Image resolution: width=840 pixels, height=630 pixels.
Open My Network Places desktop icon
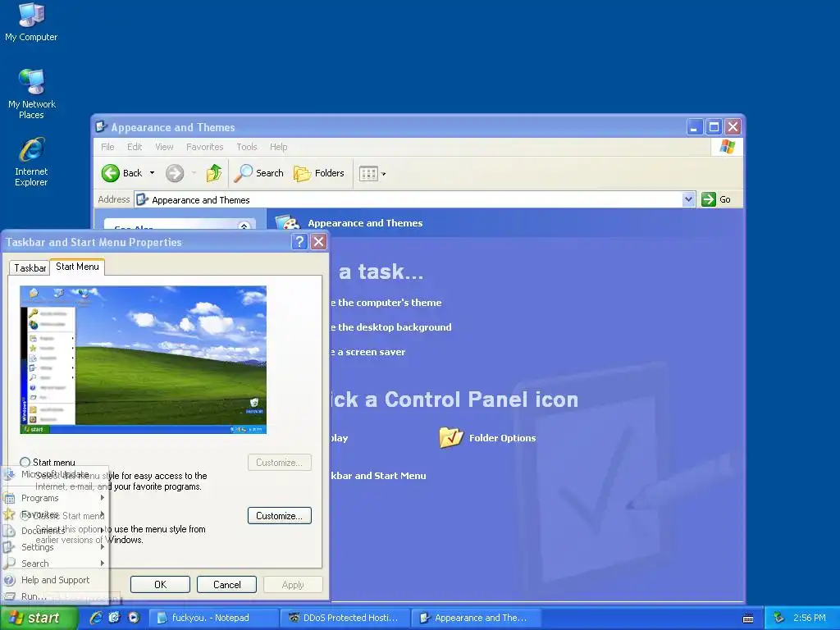tap(31, 94)
